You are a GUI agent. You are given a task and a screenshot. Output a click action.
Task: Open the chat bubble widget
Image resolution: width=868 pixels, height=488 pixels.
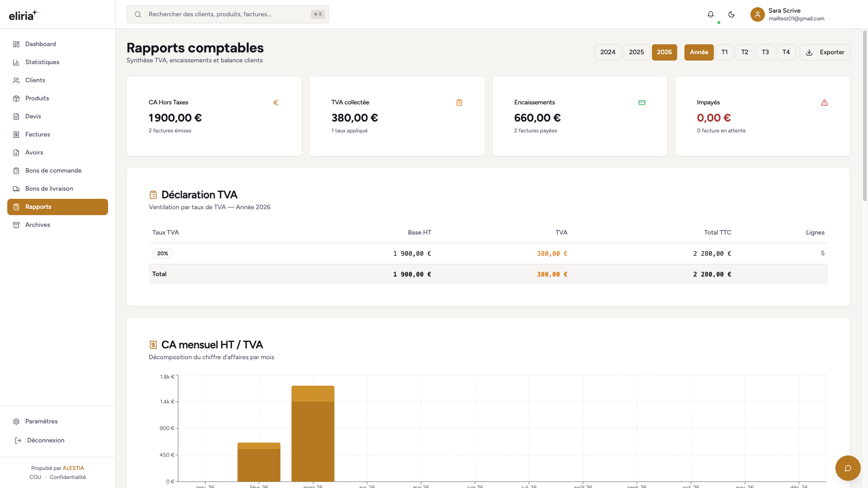(848, 468)
